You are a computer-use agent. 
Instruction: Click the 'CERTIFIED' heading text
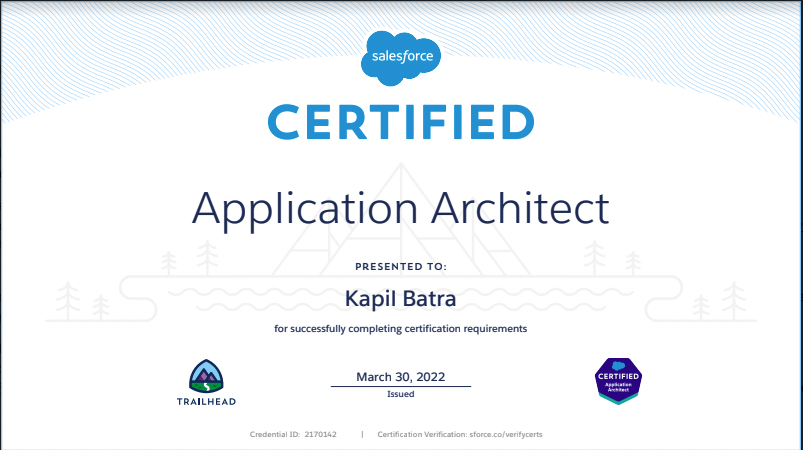click(401, 122)
